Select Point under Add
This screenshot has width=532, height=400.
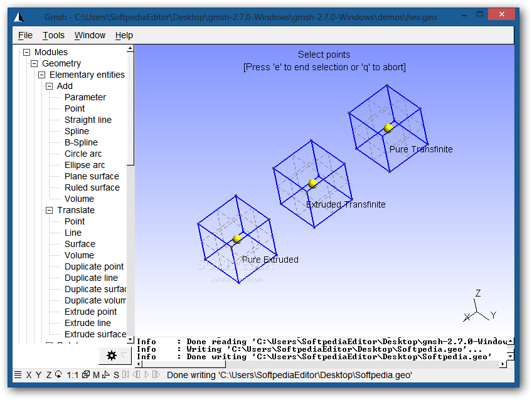tap(75, 108)
